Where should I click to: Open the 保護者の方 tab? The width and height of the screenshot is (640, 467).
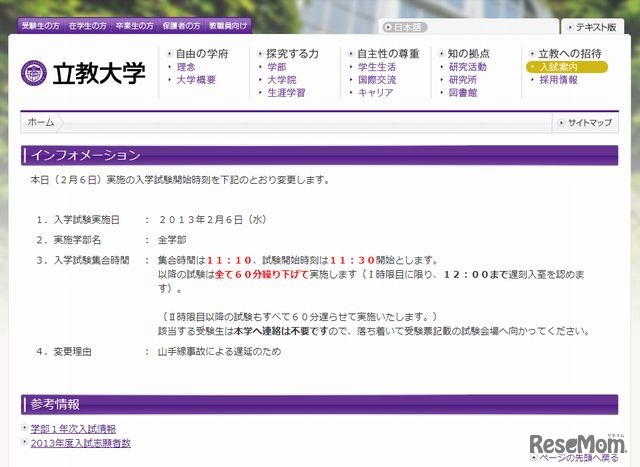click(181, 26)
